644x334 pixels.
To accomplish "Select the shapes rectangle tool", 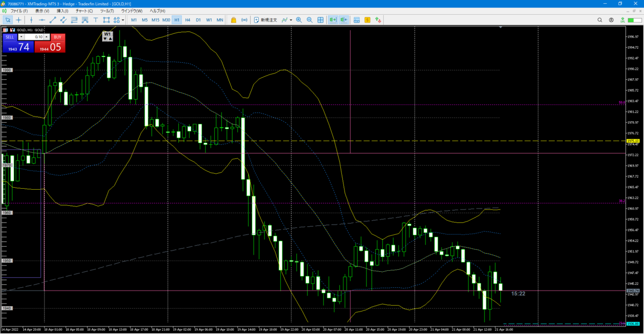I will 106,20.
